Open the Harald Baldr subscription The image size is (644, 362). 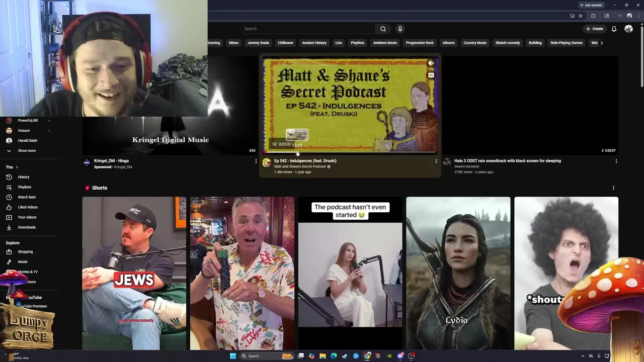[x=27, y=141]
